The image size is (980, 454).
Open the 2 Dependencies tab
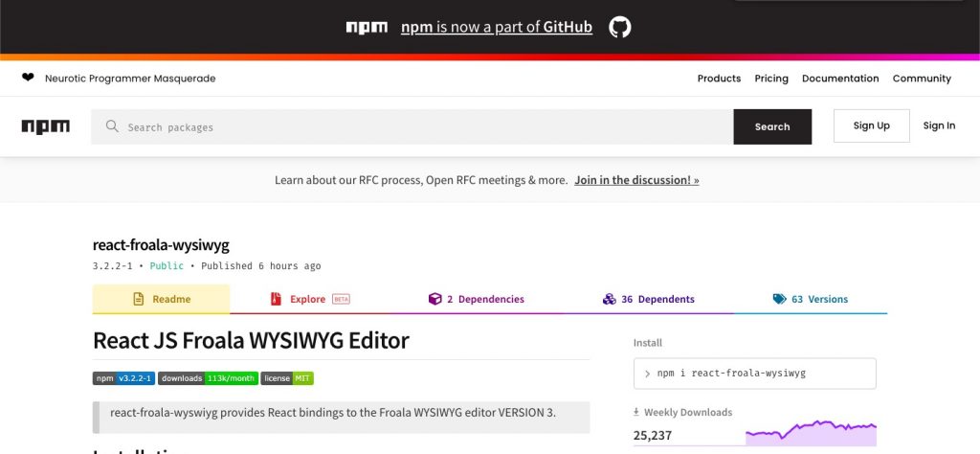tap(477, 299)
